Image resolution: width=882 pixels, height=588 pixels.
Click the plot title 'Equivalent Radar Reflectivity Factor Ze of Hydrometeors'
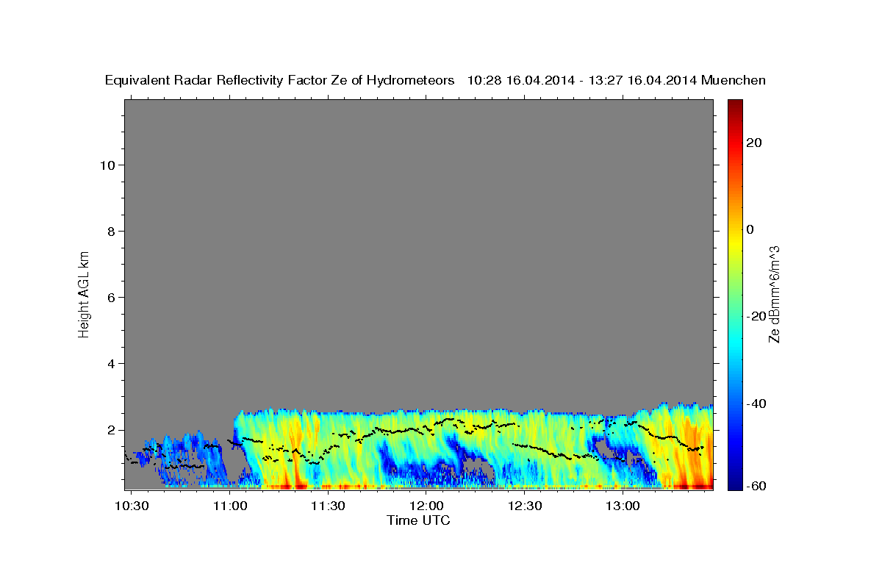pos(280,81)
